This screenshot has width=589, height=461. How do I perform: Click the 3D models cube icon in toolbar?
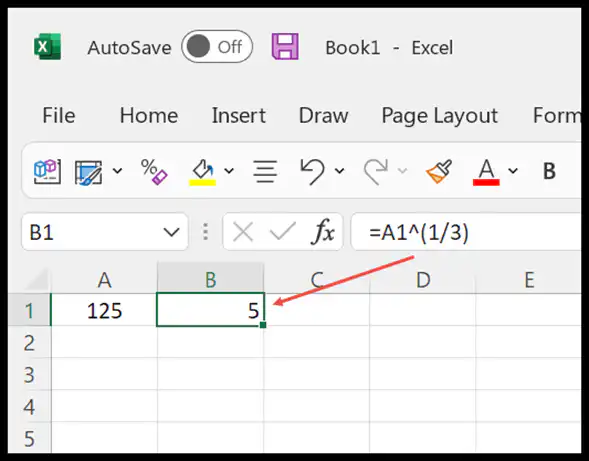tap(47, 171)
